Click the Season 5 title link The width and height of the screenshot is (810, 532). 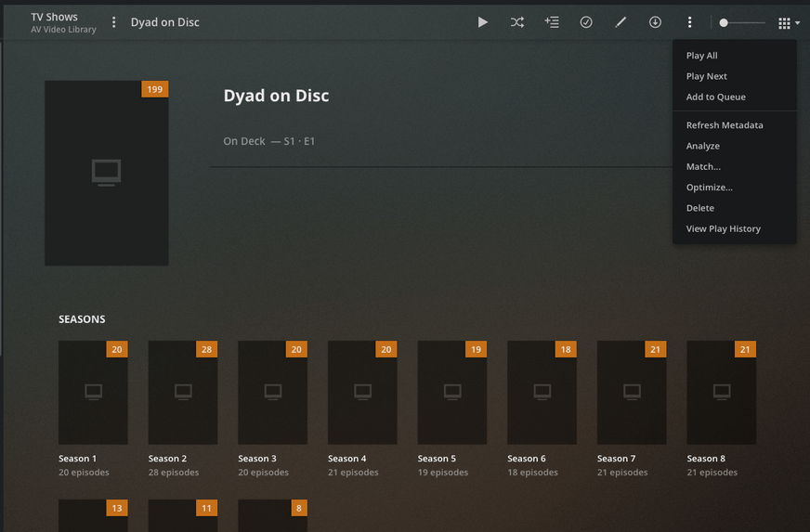(437, 458)
